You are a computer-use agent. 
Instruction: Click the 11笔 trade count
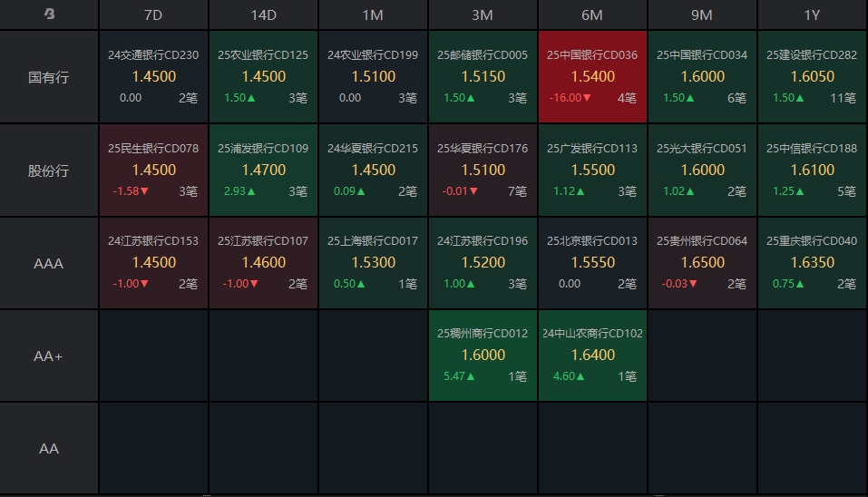pyautogui.click(x=844, y=98)
